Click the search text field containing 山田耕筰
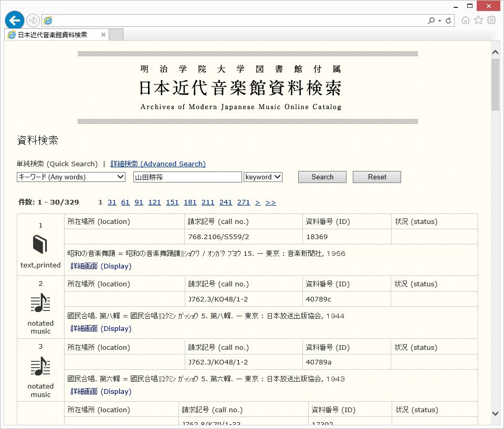504x429 pixels. click(x=187, y=177)
